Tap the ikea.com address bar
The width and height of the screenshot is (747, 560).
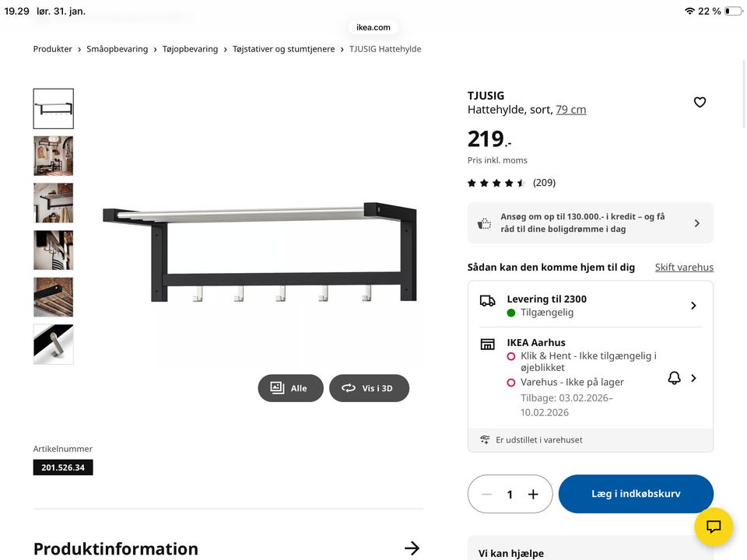click(x=373, y=27)
